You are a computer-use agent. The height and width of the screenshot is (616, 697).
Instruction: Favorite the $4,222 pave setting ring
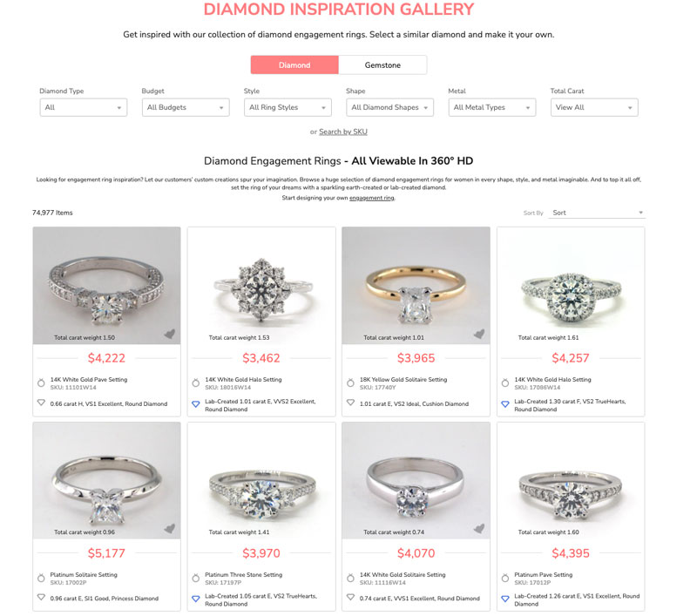(170, 333)
